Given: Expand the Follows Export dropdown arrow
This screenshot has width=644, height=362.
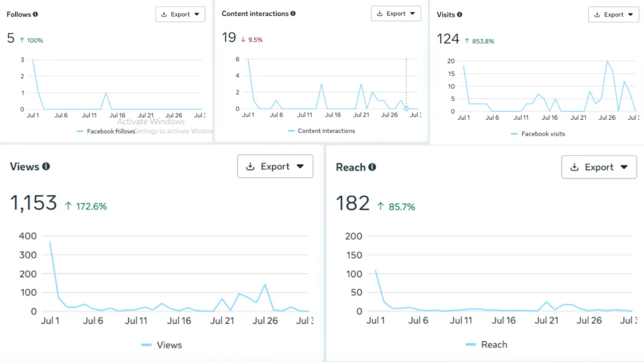Looking at the screenshot, I should coord(196,15).
